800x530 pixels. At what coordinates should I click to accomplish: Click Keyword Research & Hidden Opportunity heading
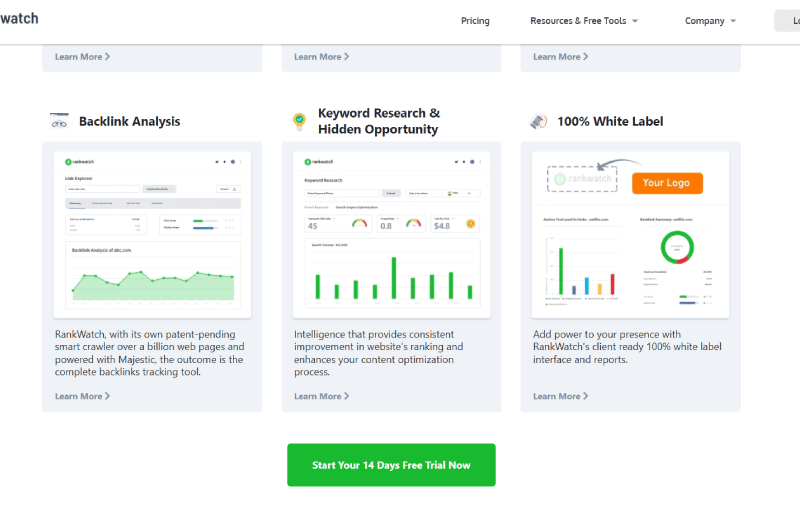click(379, 121)
